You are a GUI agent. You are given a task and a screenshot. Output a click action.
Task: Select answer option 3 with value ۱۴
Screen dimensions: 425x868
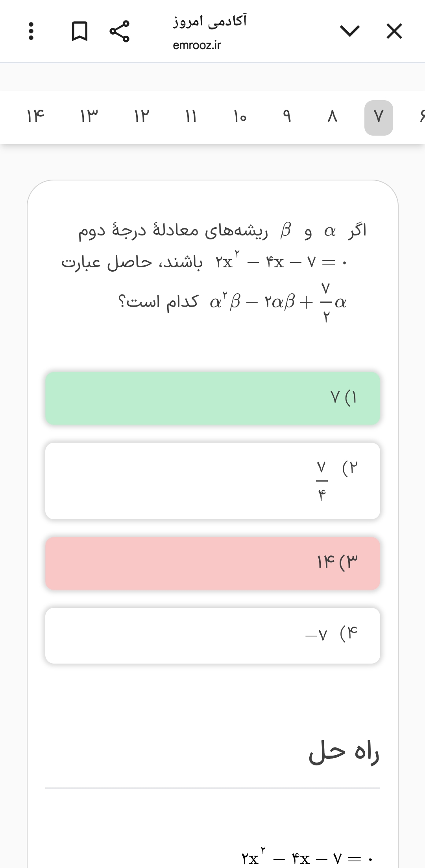point(213,563)
